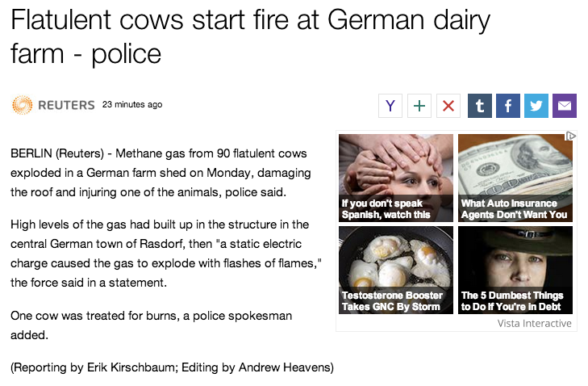588x386 pixels.
Task: Share article on Tumblr
Action: (480, 106)
